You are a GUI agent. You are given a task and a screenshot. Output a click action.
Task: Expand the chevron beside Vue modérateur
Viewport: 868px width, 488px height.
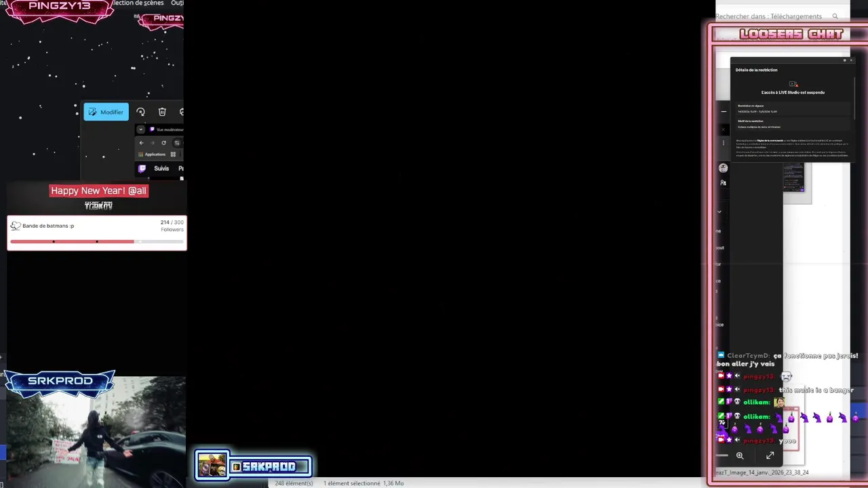click(x=140, y=129)
